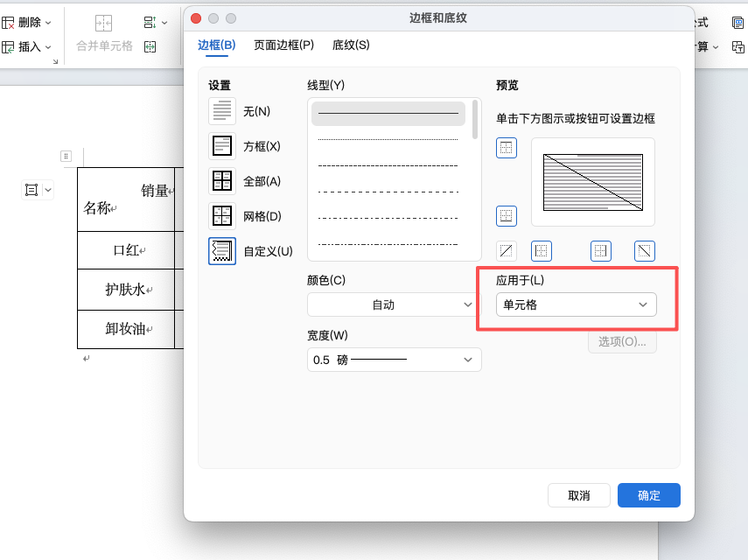Toggle the top border button in preview
Screen dimensions: 748x560
click(x=507, y=148)
